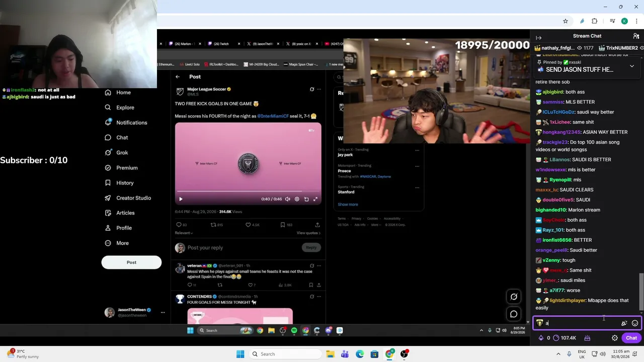Open Microsoft Store from the taskbar

point(374,354)
